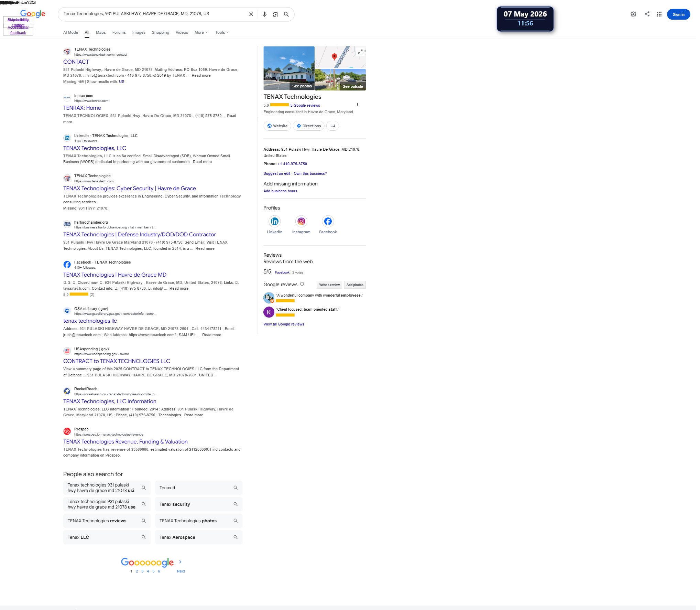
Task: Click the GSA eLibrary result favicon
Action: (67, 311)
